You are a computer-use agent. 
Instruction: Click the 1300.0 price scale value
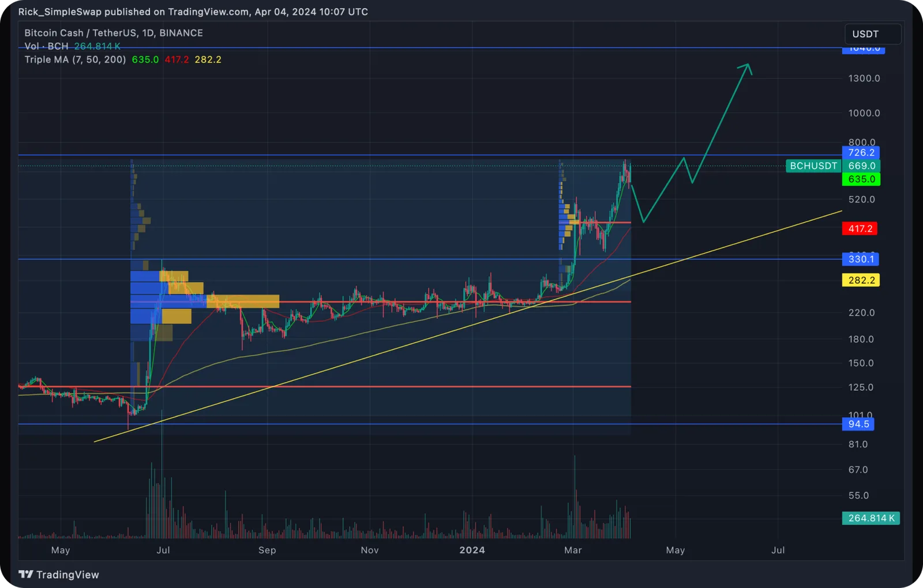tap(864, 78)
